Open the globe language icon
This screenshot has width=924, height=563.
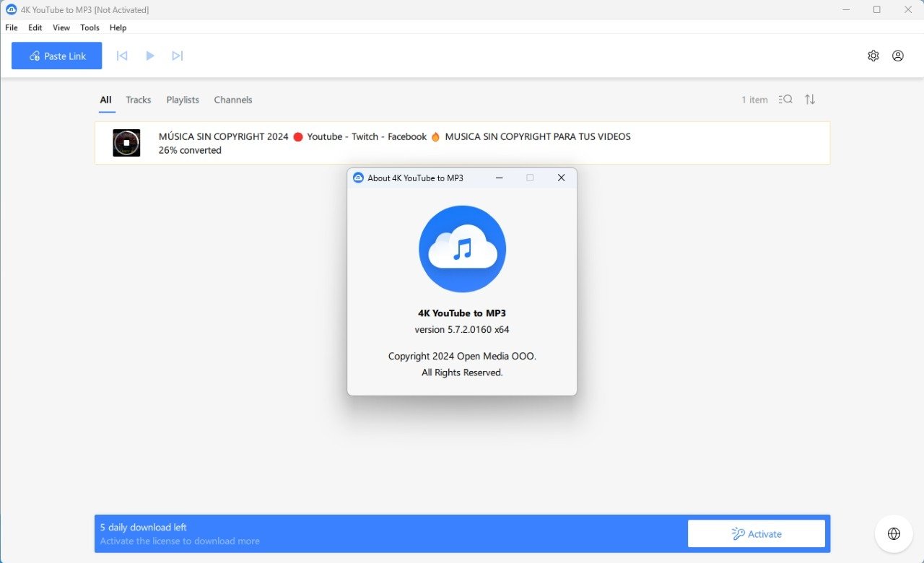pos(894,533)
